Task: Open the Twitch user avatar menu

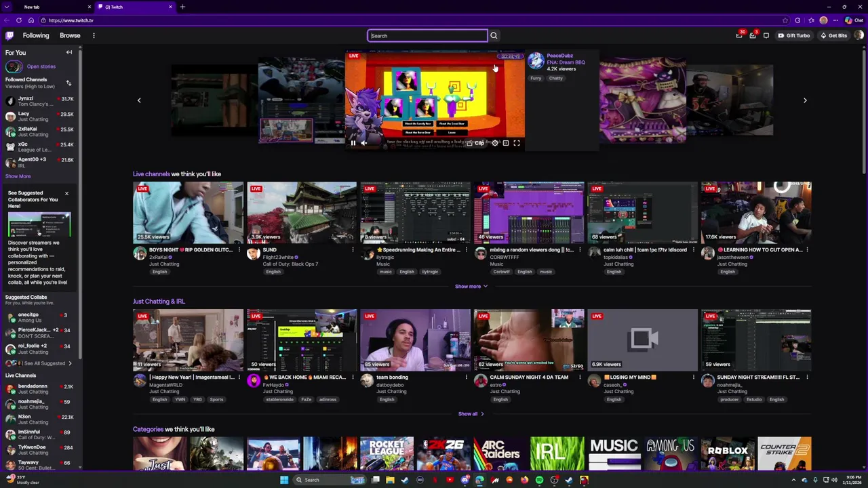Action: [x=859, y=35]
